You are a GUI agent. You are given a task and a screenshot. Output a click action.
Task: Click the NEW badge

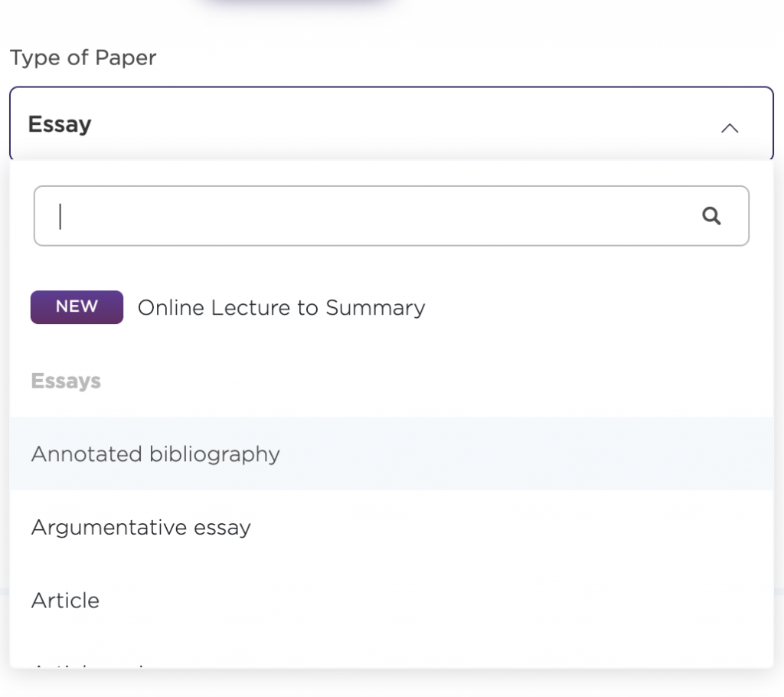(77, 306)
